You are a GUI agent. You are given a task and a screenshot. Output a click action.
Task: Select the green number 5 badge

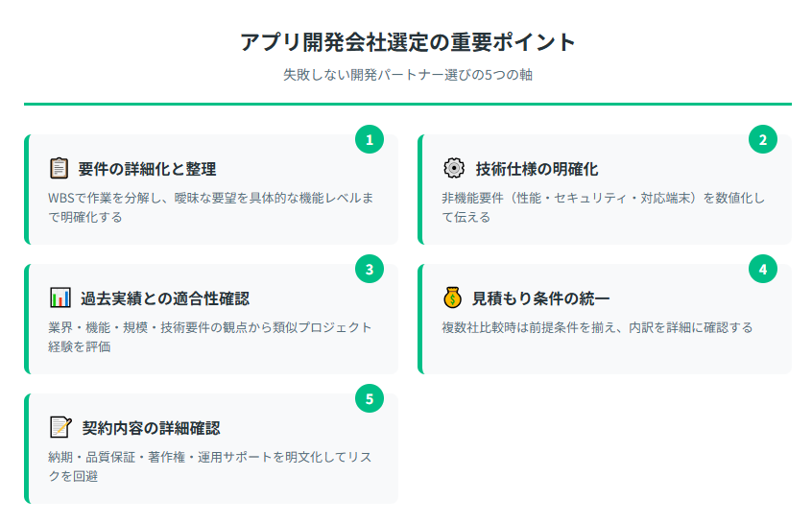point(370,398)
